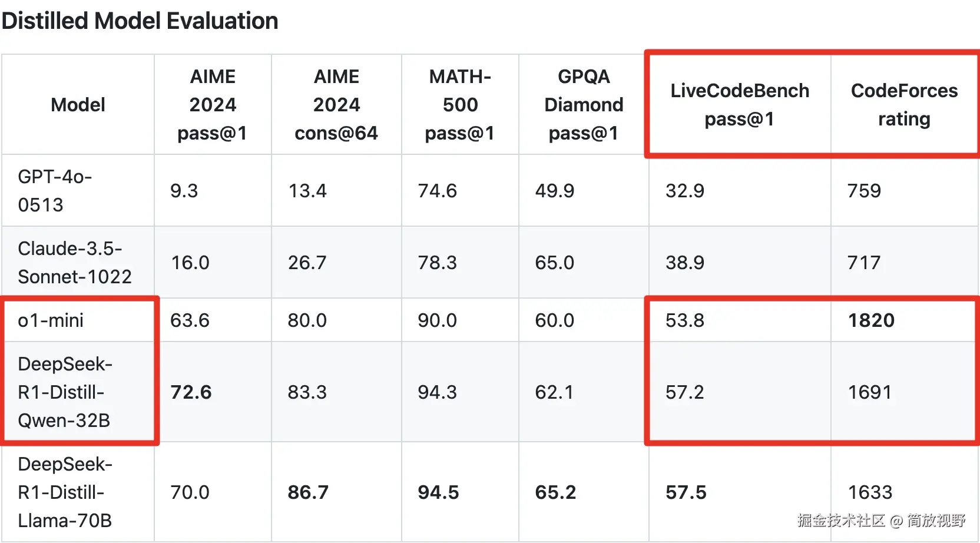Click the "AIME 2024 cons@64" column header
Screen dimensions: 980x543
(336, 105)
